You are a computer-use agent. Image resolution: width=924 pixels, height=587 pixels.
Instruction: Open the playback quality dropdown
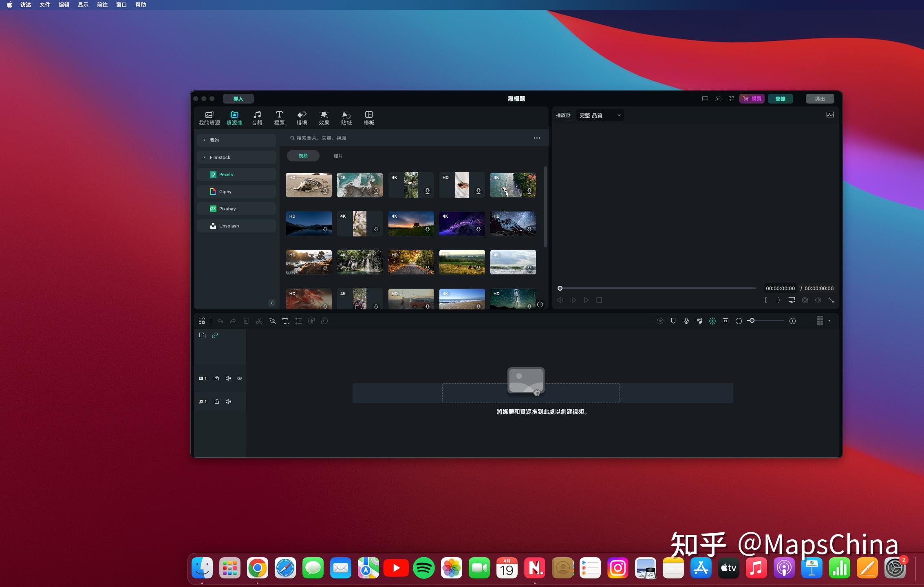pyautogui.click(x=600, y=115)
